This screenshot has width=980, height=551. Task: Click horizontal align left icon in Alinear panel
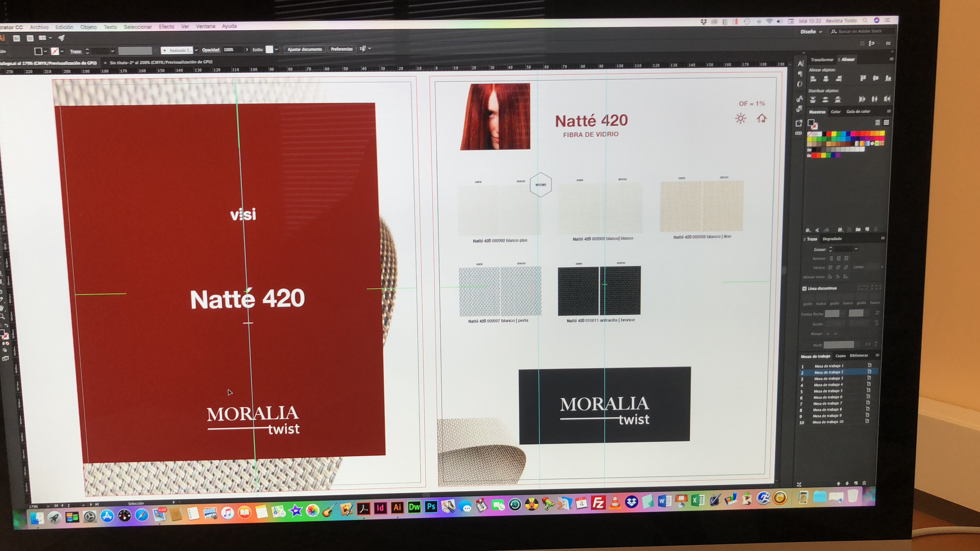coord(813,79)
